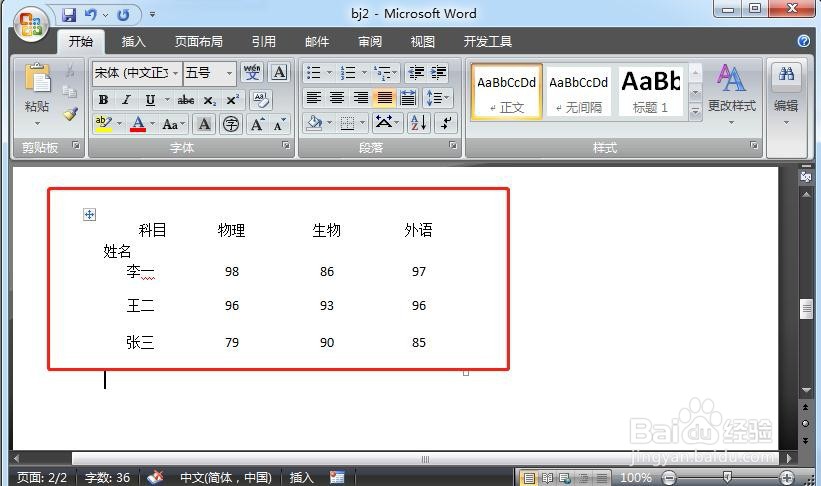Show or hide paragraph marks
This screenshot has height=486, width=821.
pos(447,123)
